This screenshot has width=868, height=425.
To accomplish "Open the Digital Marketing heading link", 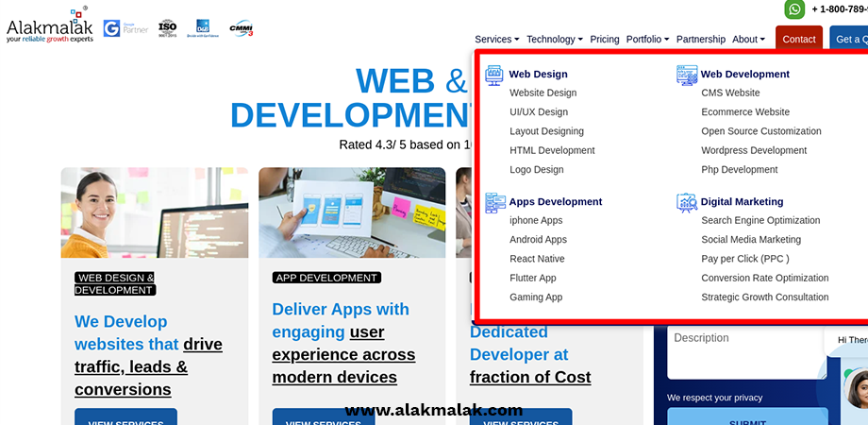I will [742, 202].
